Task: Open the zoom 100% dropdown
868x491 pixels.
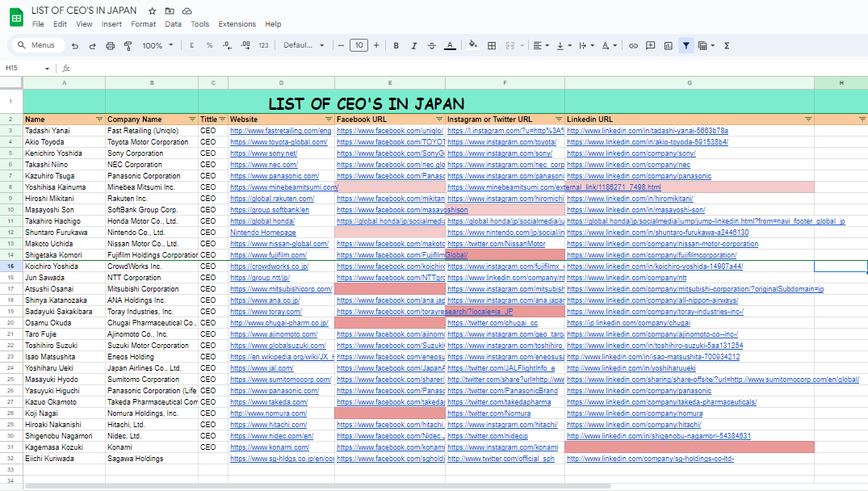Action: 157,45
